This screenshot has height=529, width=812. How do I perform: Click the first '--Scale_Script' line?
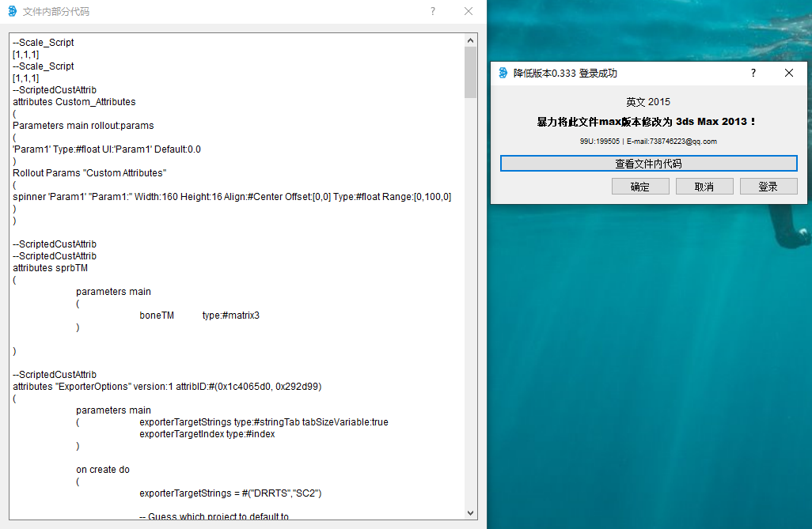(44, 43)
